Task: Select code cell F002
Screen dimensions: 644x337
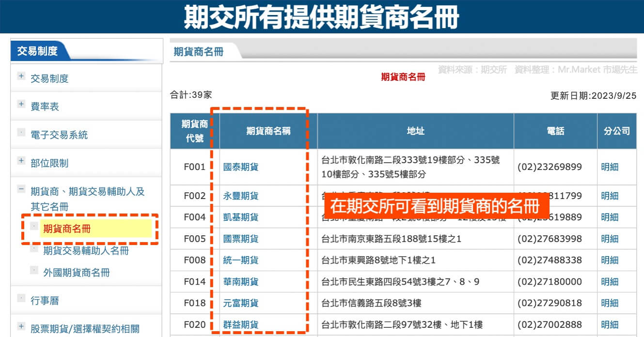Action: [x=195, y=196]
